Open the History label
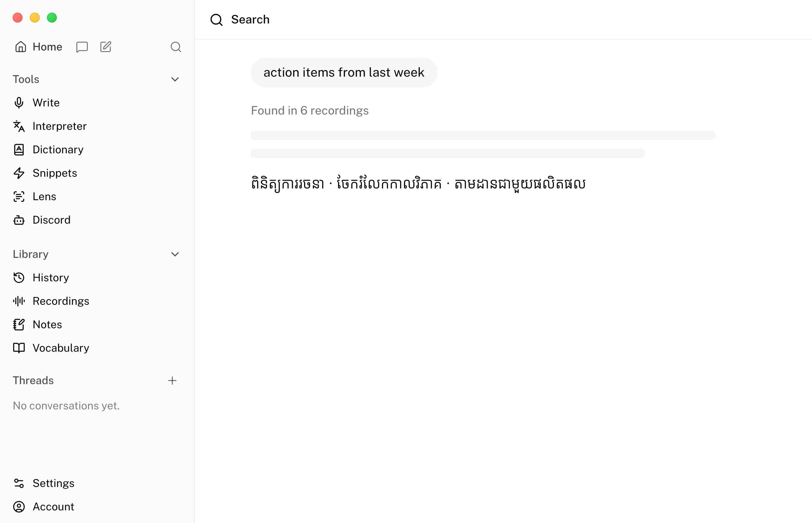 pyautogui.click(x=51, y=277)
